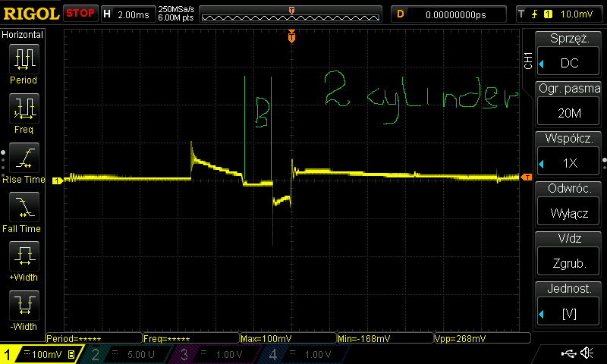607x364 pixels.
Task: Click the 250MSa/s sample rate text
Action: point(176,9)
